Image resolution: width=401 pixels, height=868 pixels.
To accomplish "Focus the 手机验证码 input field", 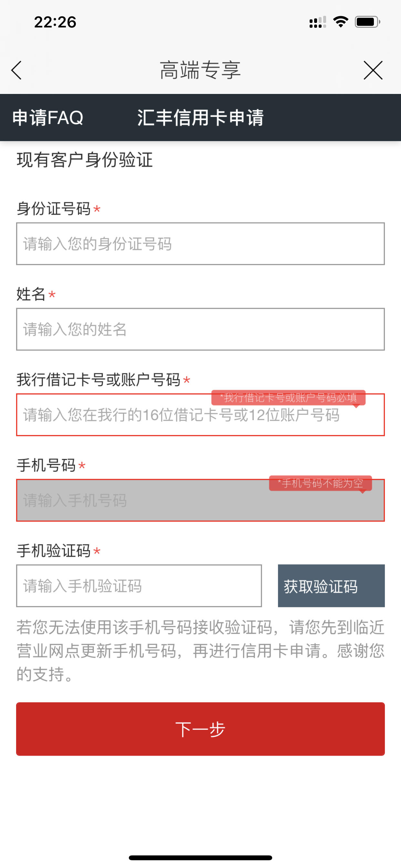I will click(x=139, y=586).
